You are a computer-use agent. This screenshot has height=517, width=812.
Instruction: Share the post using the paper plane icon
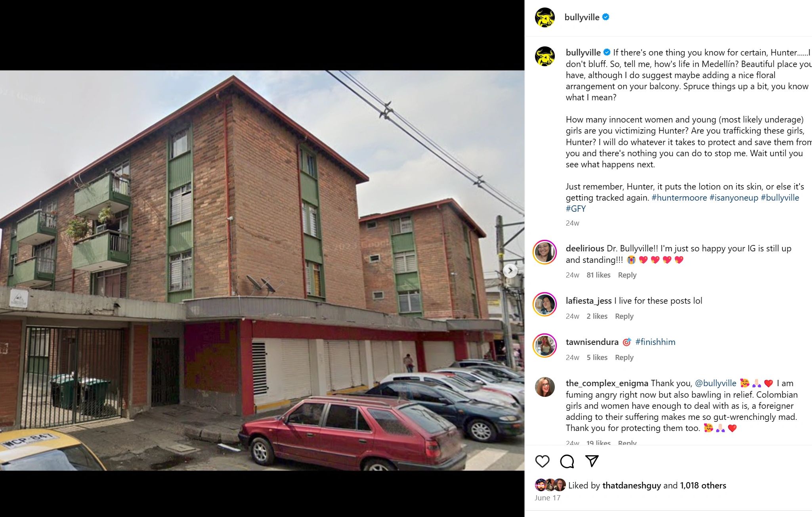pyautogui.click(x=592, y=461)
